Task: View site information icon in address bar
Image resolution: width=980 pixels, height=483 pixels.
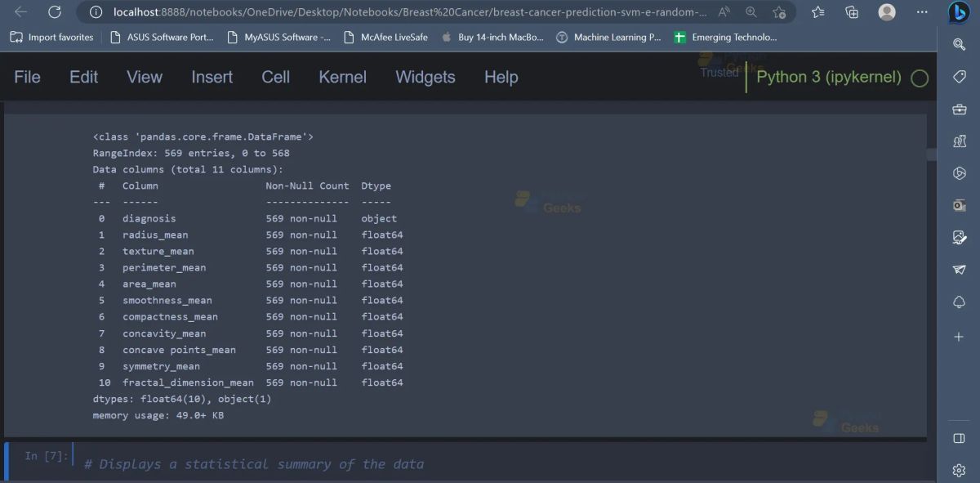Action: click(96, 12)
